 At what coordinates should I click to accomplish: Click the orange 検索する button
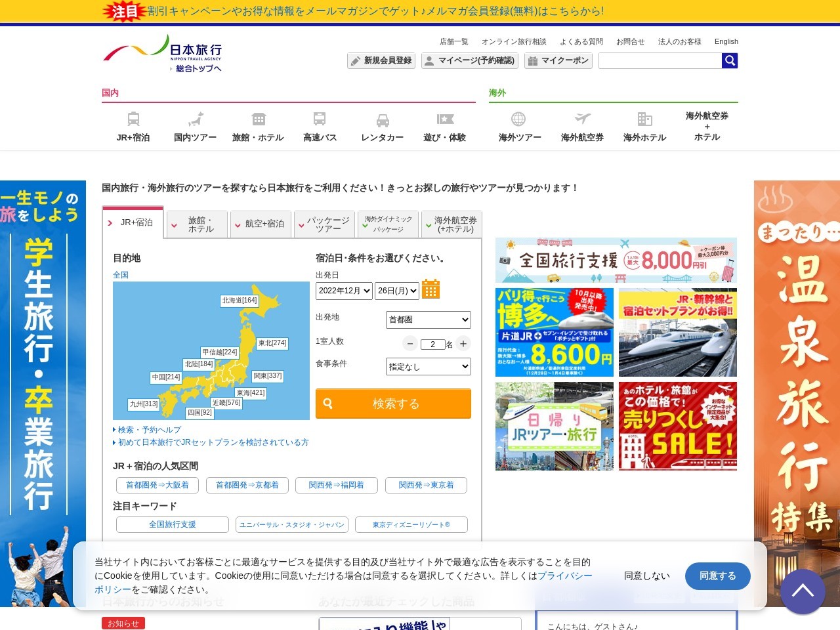(393, 404)
